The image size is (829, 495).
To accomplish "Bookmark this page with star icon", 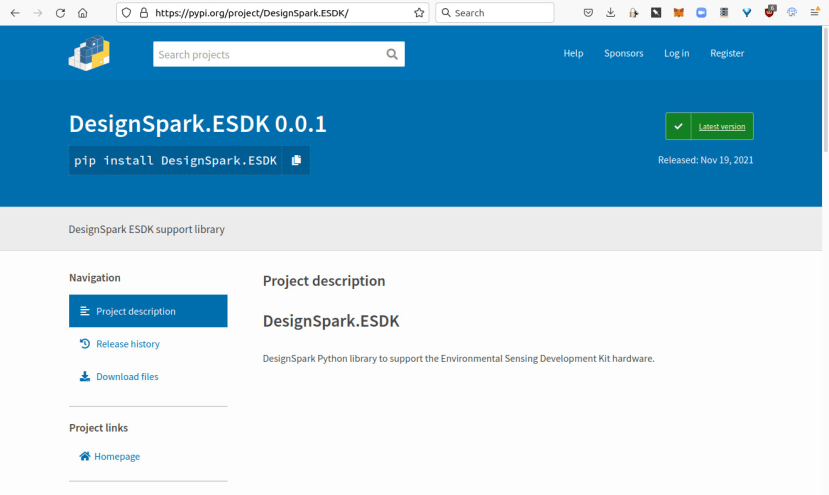I will [419, 13].
